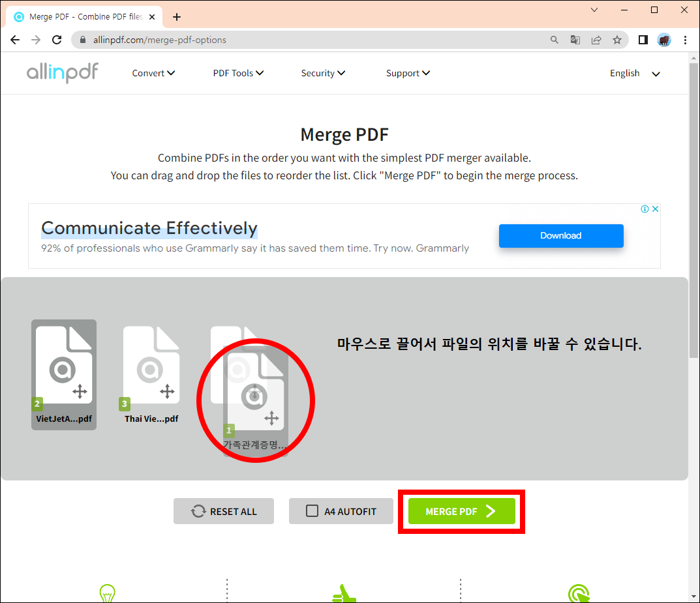Expand the Security menu
The image size is (700, 603).
tap(323, 73)
